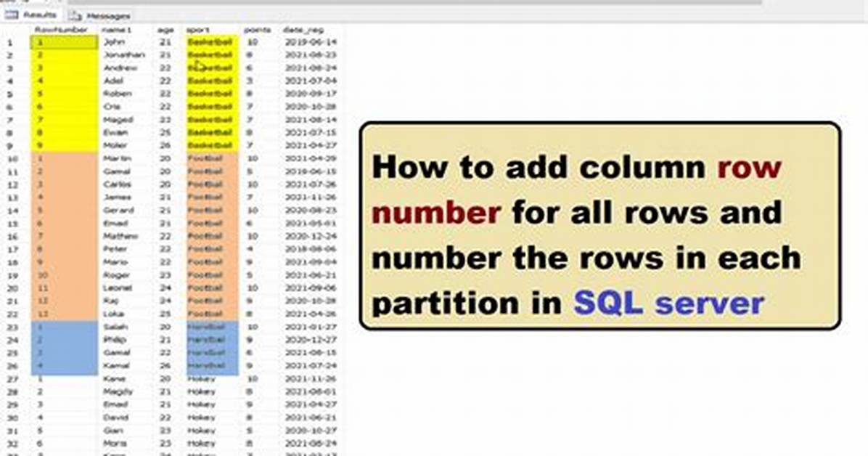This screenshot has width=868, height=456.
Task: Click the date cell 2021-09-04
Action: [x=311, y=262]
